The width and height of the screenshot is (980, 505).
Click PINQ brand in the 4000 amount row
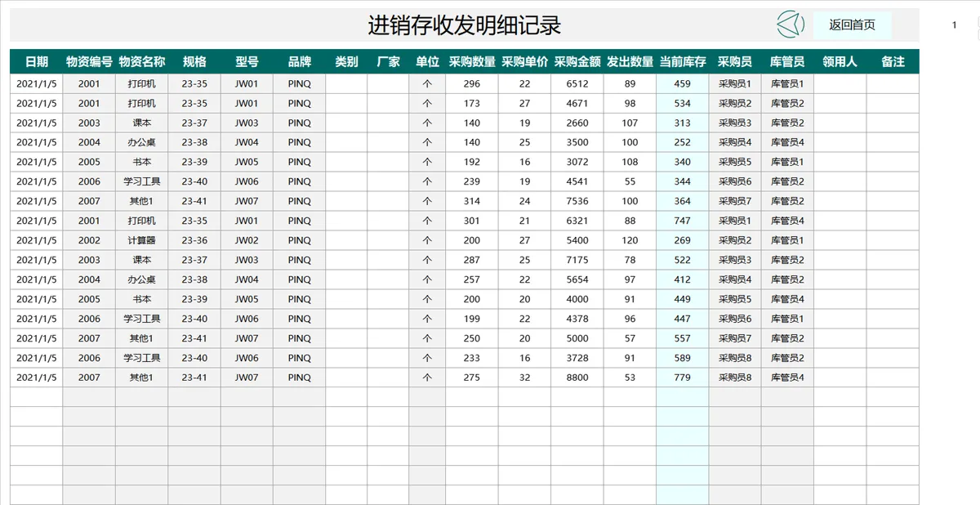(x=300, y=299)
